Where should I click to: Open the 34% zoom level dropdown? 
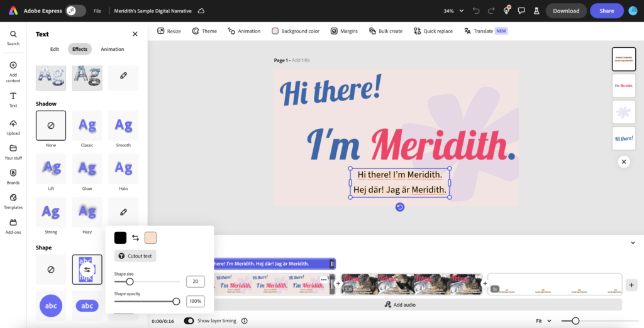pos(453,11)
